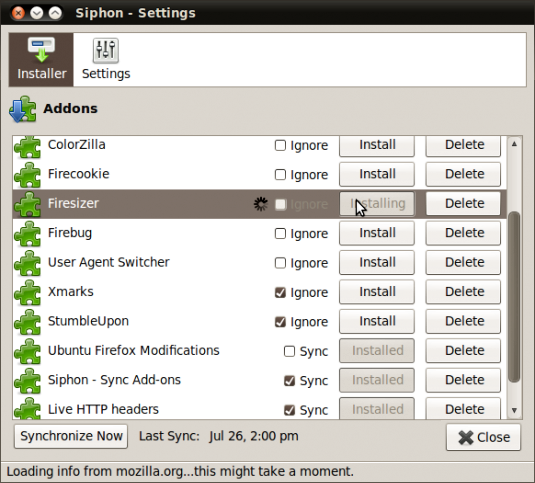Click the User Agent Switcher addon icon

(x=27, y=263)
